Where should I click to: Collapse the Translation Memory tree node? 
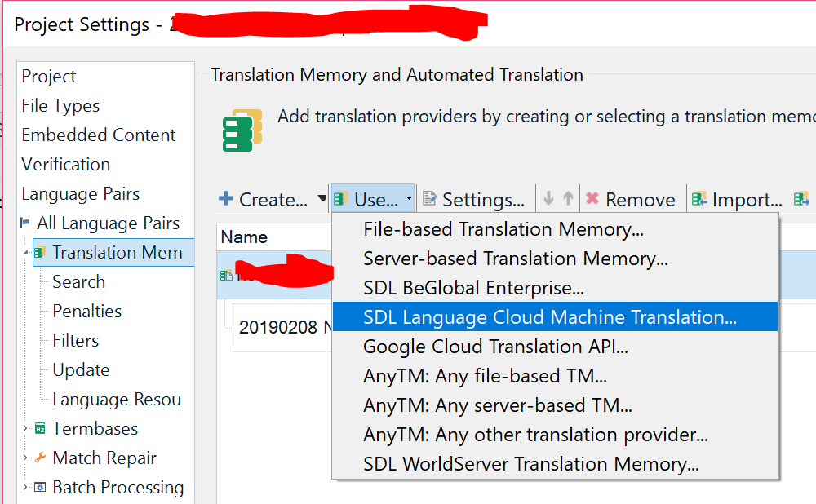(x=25, y=253)
